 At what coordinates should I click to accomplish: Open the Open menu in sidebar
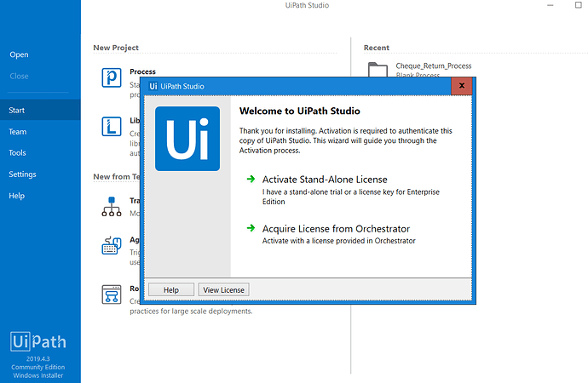(19, 54)
